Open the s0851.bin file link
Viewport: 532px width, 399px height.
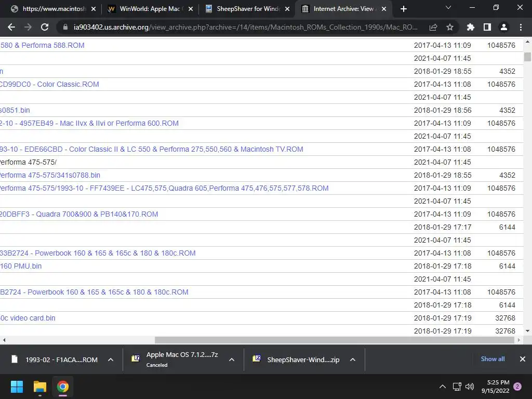(x=15, y=110)
